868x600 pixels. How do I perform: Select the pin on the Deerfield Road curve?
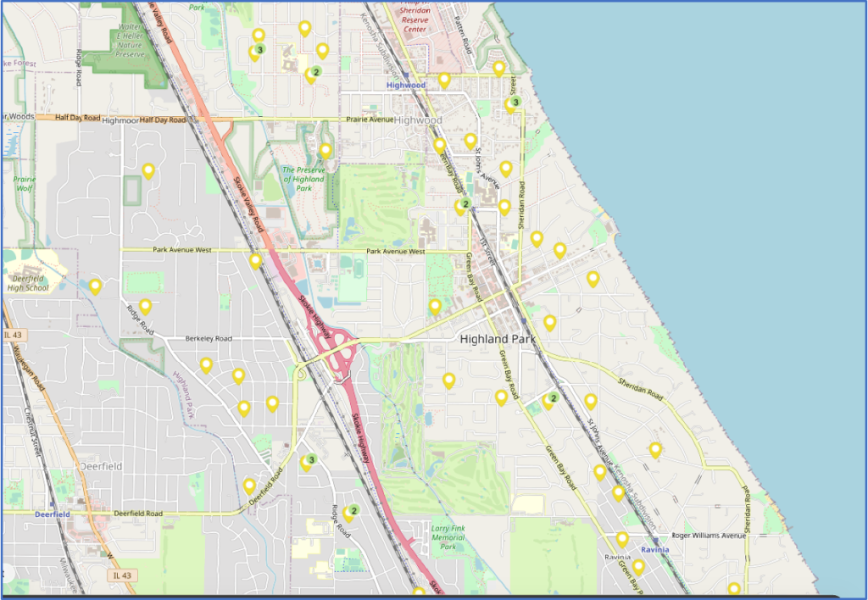click(249, 486)
